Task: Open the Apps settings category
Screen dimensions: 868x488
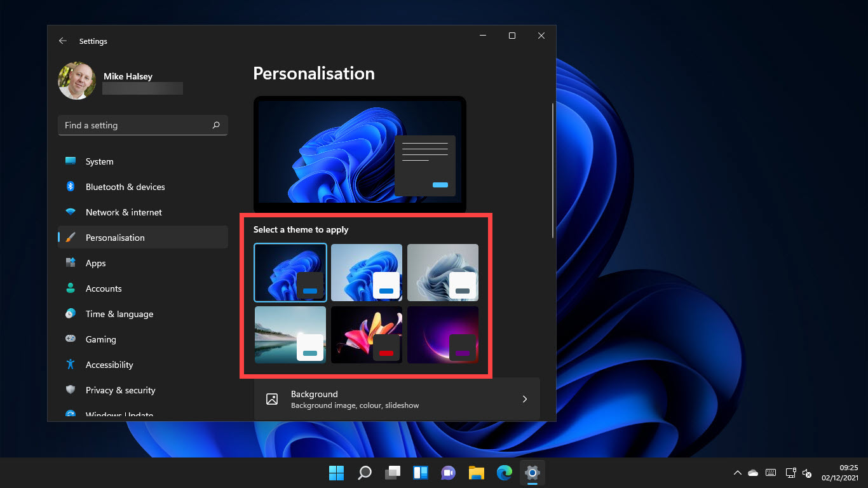Action: coord(95,263)
